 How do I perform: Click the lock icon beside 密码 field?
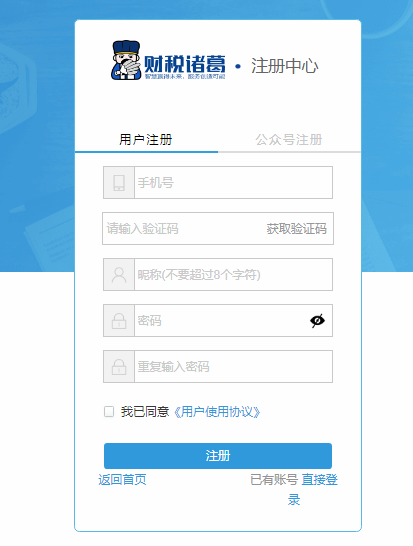(x=119, y=321)
